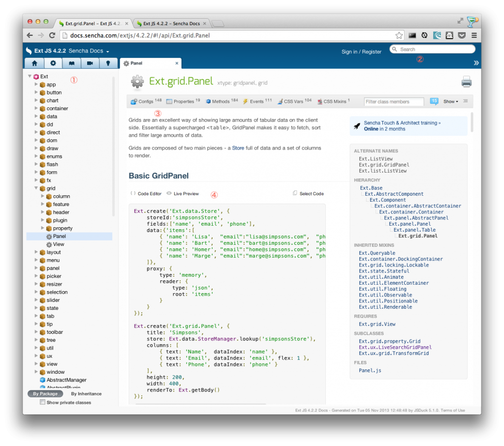The image size is (504, 446).
Task: Open Ext.panel.Table hierarchy link
Action: pos(414,230)
